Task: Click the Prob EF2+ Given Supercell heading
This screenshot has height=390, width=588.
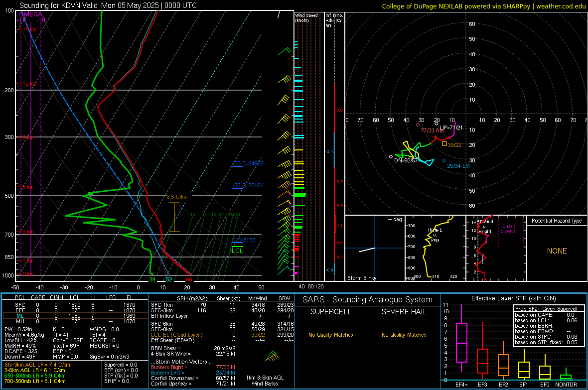Action: [546, 309]
